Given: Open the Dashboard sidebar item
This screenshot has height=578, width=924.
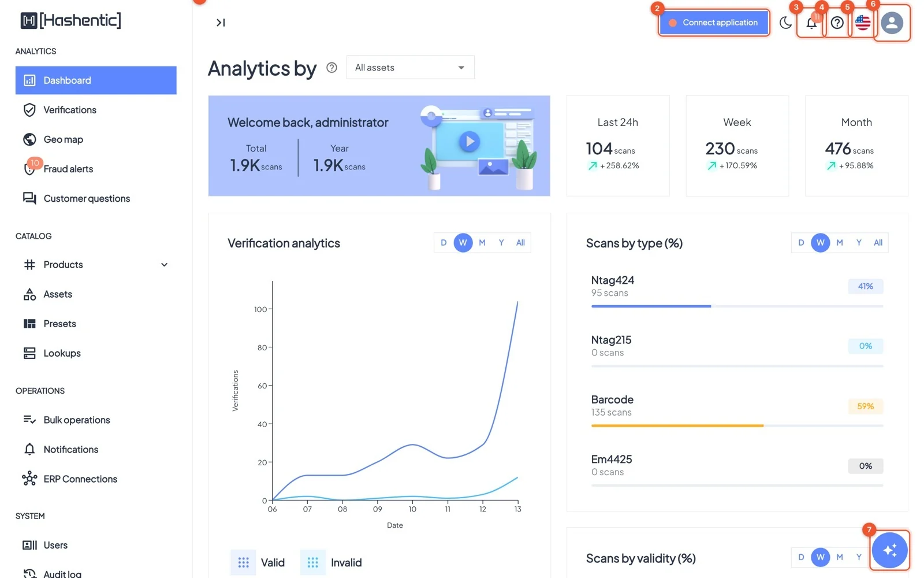Looking at the screenshot, I should [96, 80].
